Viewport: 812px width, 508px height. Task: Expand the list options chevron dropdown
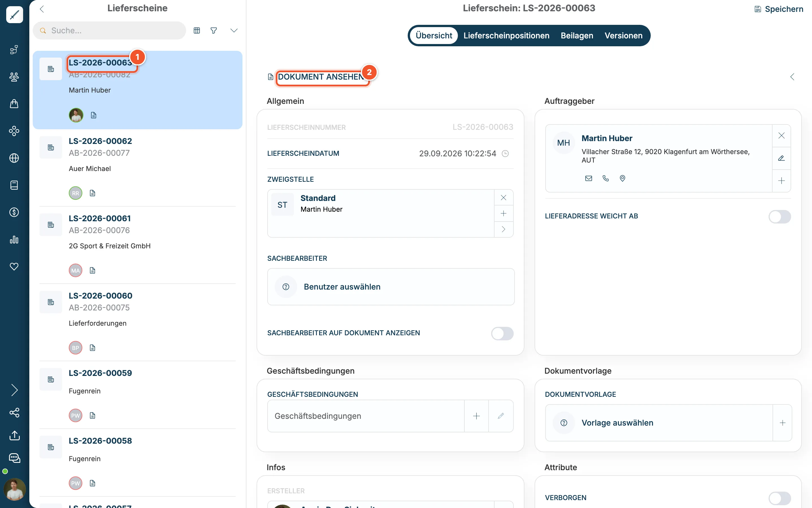(234, 30)
